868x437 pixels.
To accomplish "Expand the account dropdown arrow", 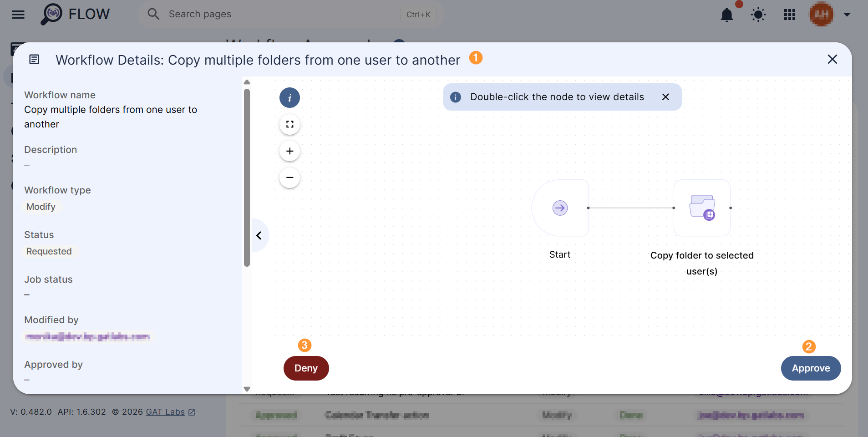I will click(847, 15).
